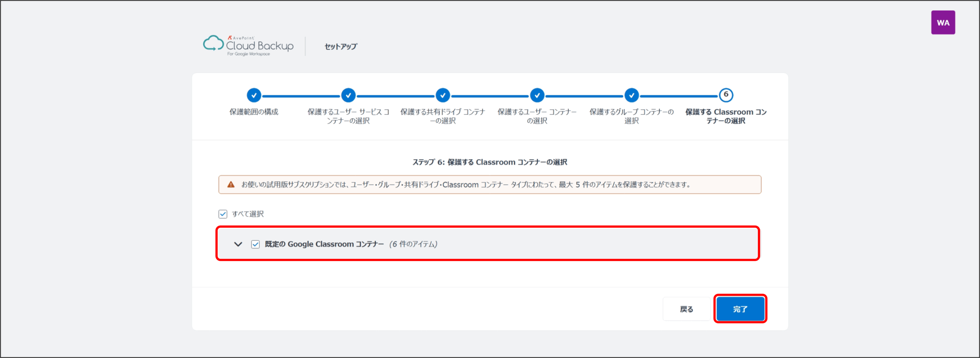Screen dimensions: 980x358
Task: Select 保護する共有ドライブ コンテナー step label
Action: (443, 116)
